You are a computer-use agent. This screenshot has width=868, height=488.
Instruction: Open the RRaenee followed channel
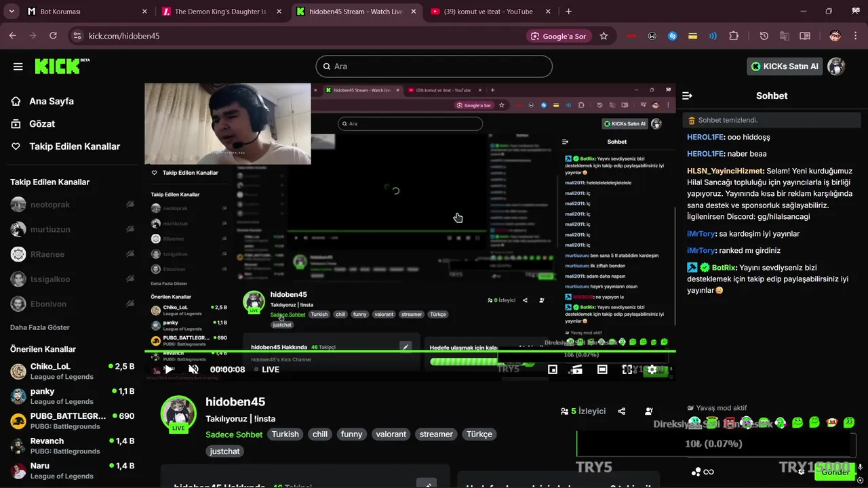pyautogui.click(x=71, y=254)
